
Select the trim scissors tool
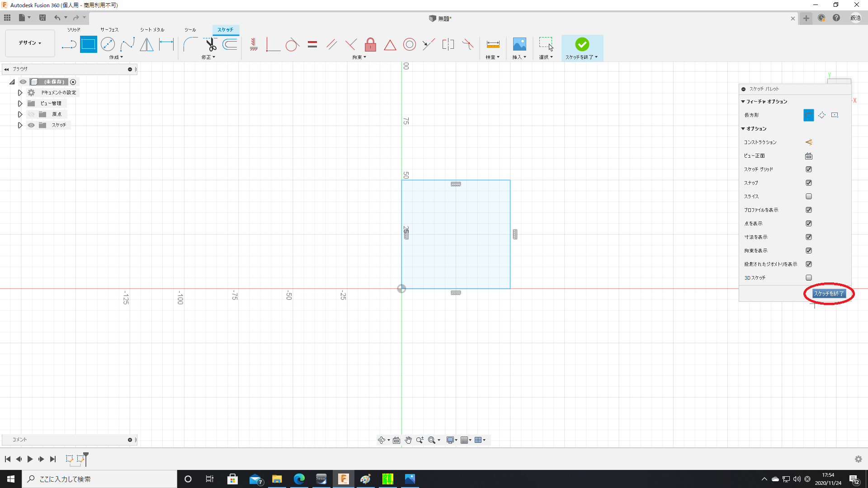(211, 44)
